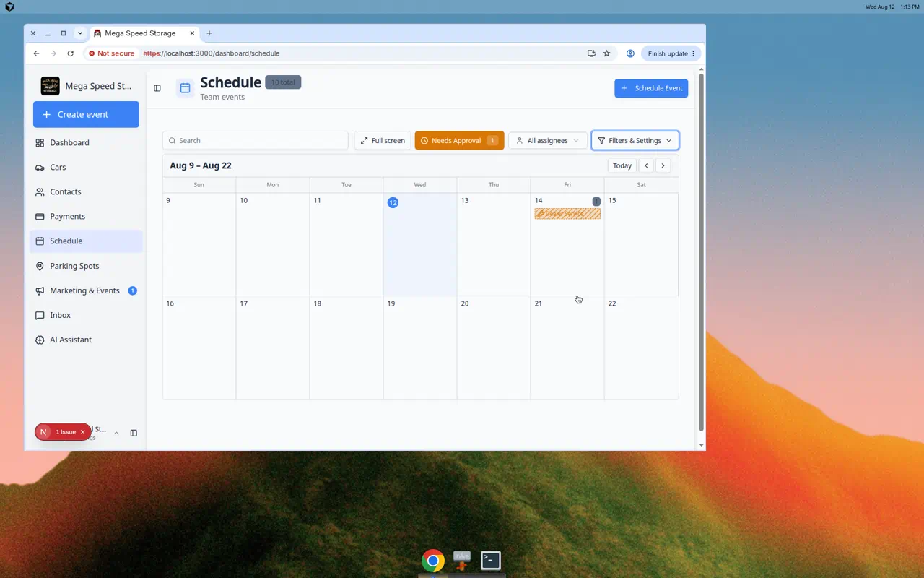924x578 pixels.
Task: Dismiss the 1 Issue indicator
Action: [x=83, y=432]
